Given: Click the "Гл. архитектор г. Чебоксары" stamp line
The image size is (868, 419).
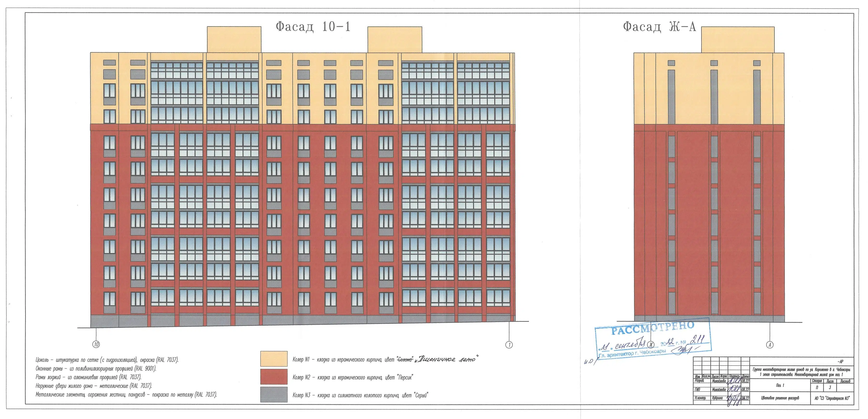Looking at the screenshot, I should click(632, 353).
